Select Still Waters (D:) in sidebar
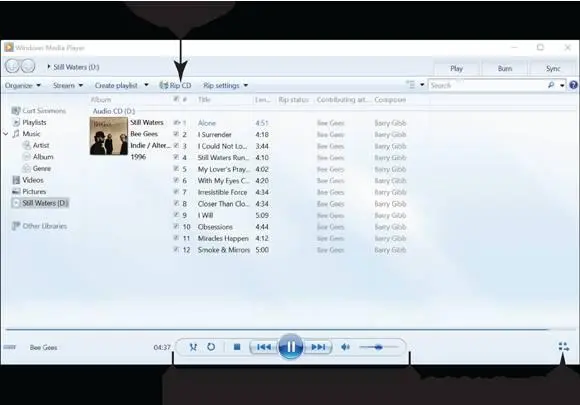580x405 pixels. pyautogui.click(x=40, y=203)
